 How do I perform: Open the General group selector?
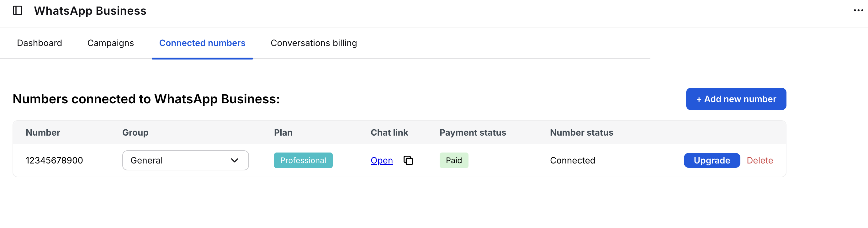click(x=185, y=160)
